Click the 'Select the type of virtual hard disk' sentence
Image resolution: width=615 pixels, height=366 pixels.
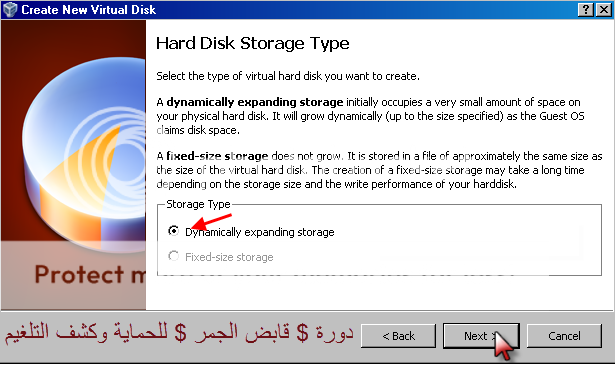coord(288,76)
